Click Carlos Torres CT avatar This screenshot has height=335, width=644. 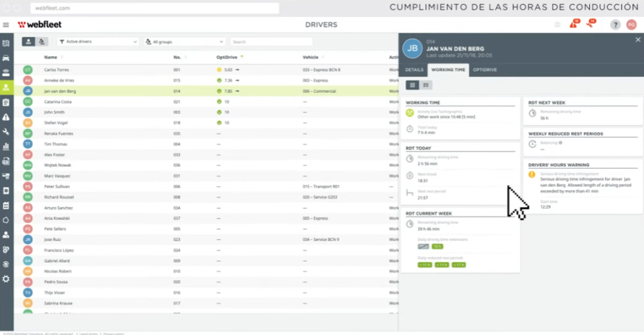pyautogui.click(x=28, y=70)
